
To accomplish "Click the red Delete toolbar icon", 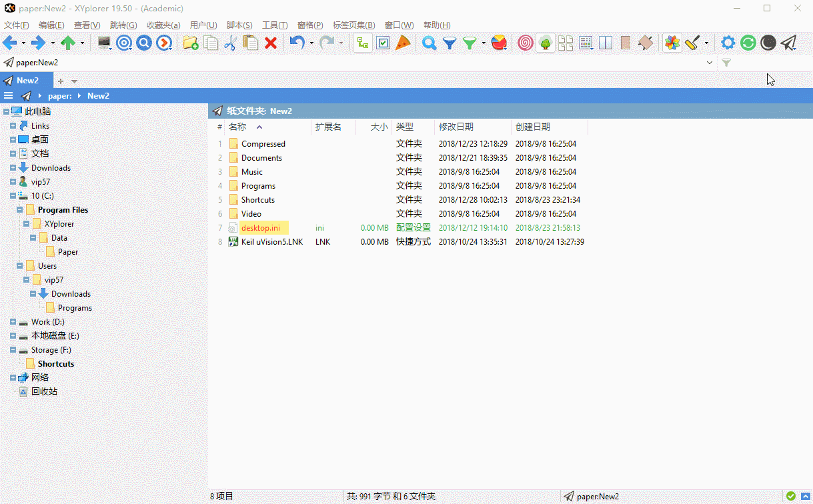I will [x=271, y=42].
